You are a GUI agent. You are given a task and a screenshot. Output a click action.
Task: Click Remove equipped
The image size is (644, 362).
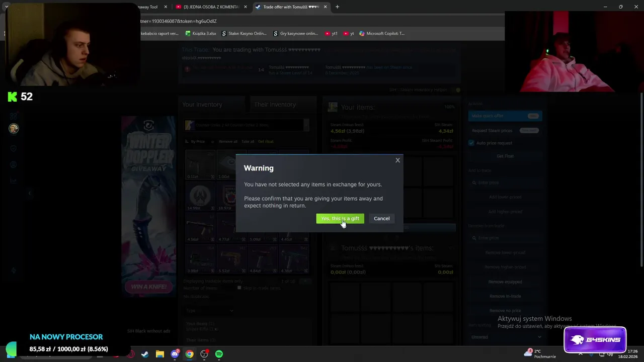pyautogui.click(x=505, y=282)
